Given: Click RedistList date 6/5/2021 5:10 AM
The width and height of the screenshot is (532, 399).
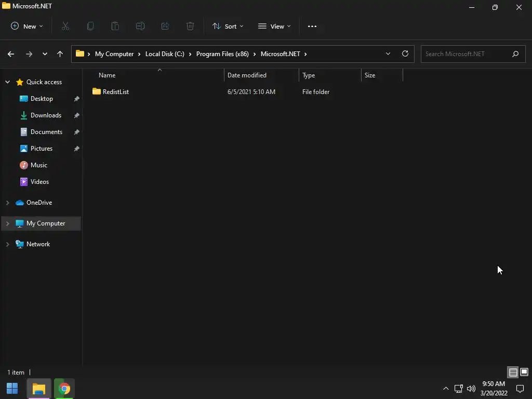Looking at the screenshot, I should (x=251, y=91).
